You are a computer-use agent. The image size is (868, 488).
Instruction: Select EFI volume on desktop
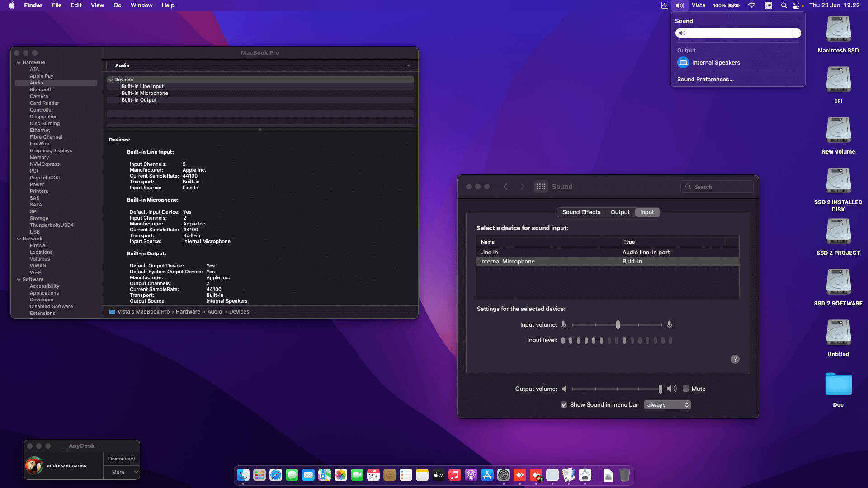click(838, 85)
